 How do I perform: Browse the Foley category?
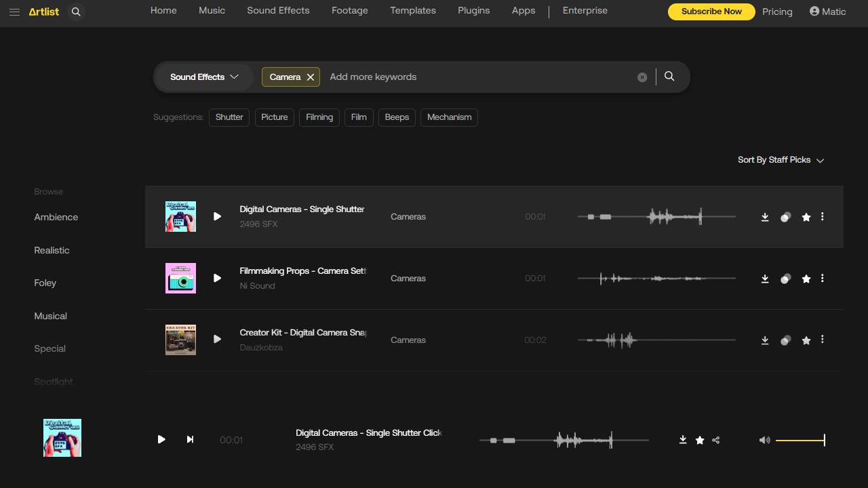[x=45, y=283]
